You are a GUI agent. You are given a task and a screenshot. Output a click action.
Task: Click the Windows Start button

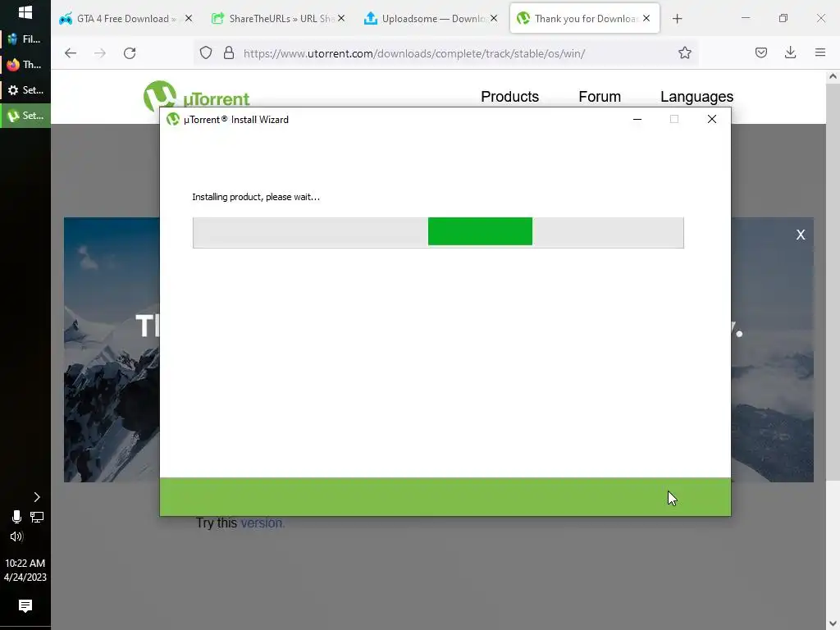(x=25, y=12)
